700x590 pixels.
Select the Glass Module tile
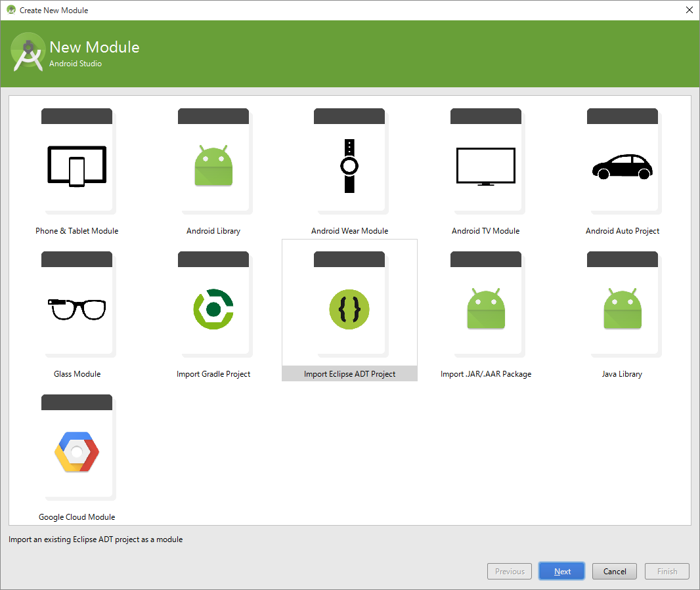tap(76, 308)
